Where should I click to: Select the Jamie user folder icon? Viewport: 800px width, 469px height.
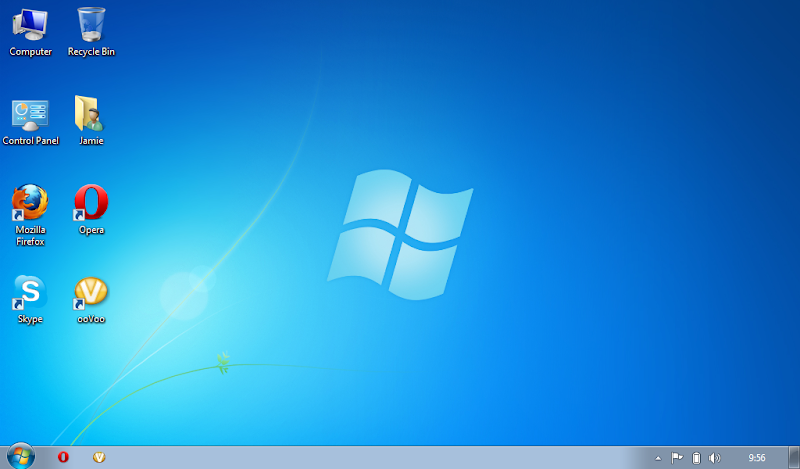click(91, 121)
